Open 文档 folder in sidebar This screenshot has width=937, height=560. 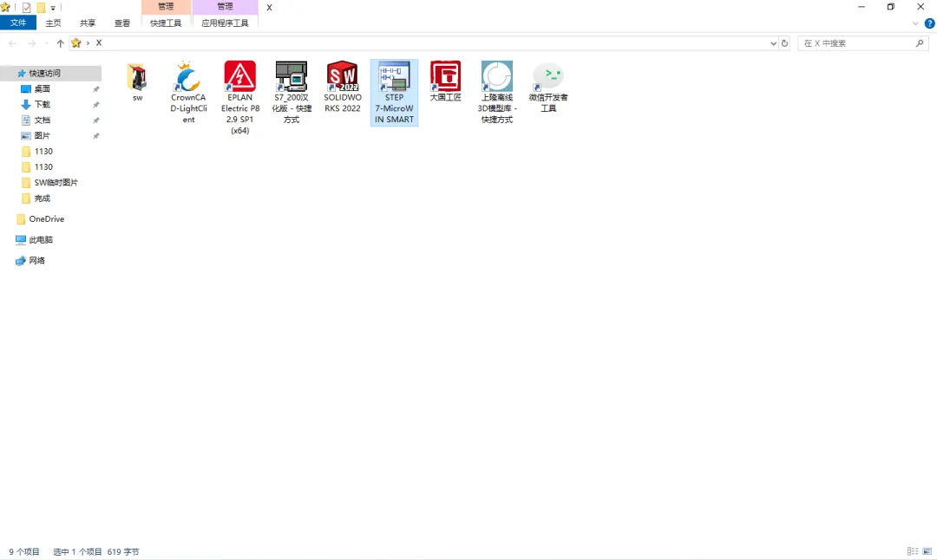tap(42, 120)
